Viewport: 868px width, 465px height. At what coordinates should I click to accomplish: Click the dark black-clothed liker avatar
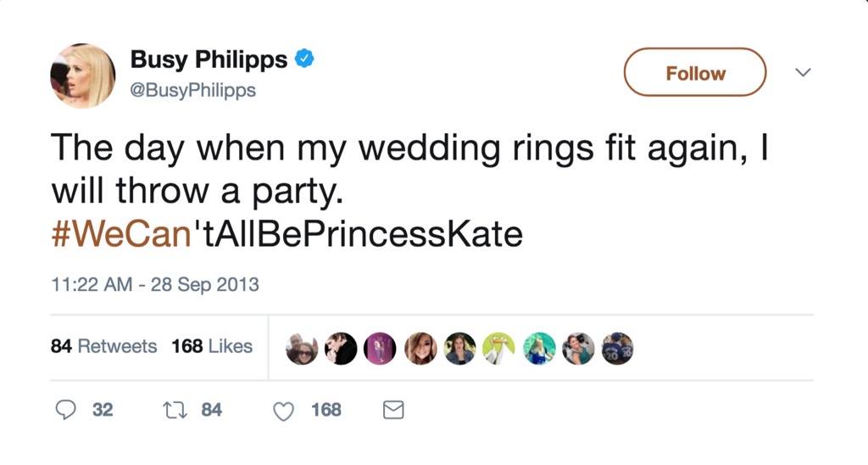[341, 348]
